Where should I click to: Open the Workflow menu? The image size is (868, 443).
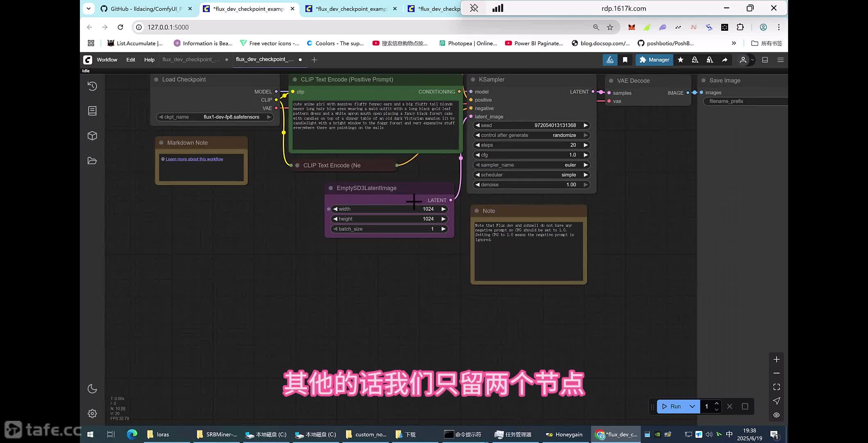[x=107, y=60]
